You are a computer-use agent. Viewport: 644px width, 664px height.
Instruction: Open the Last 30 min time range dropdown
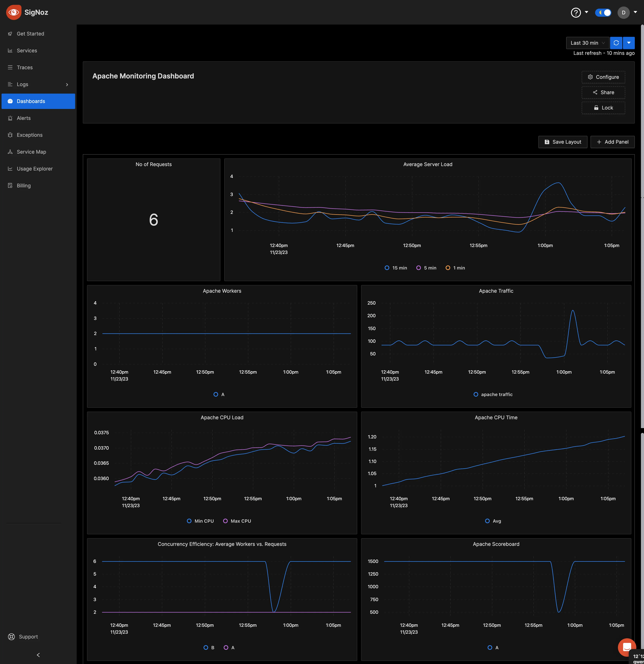(x=587, y=43)
